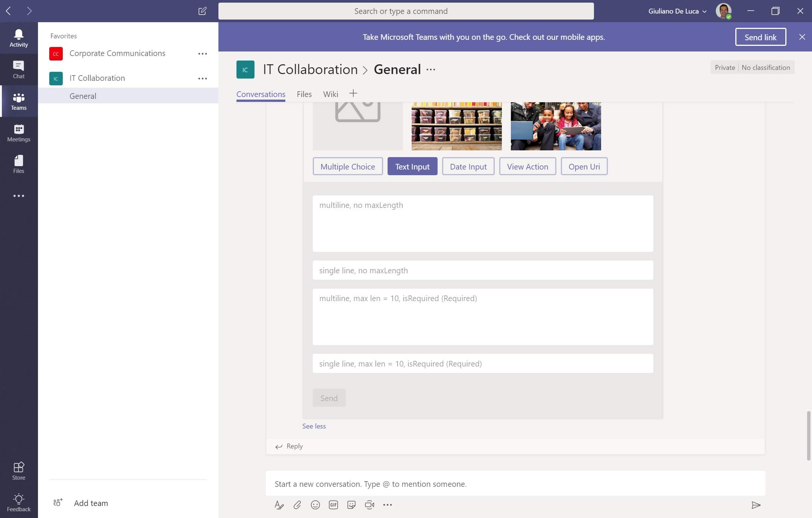Select the Teams icon in sidebar
Viewport: 812px width, 518px height.
[x=18, y=100]
